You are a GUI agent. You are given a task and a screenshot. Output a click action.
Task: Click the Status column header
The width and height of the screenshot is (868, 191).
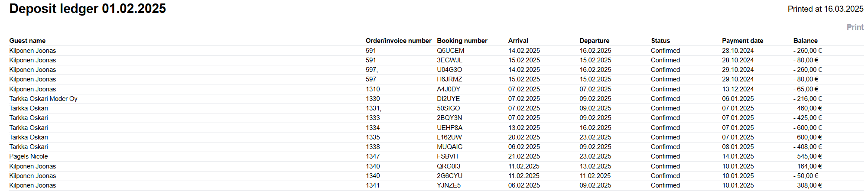660,41
